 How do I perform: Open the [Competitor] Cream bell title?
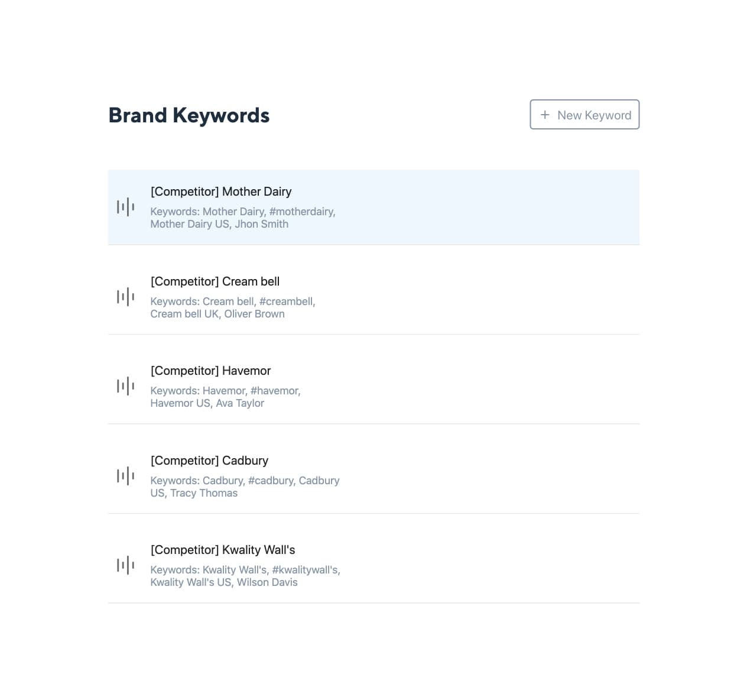(215, 281)
